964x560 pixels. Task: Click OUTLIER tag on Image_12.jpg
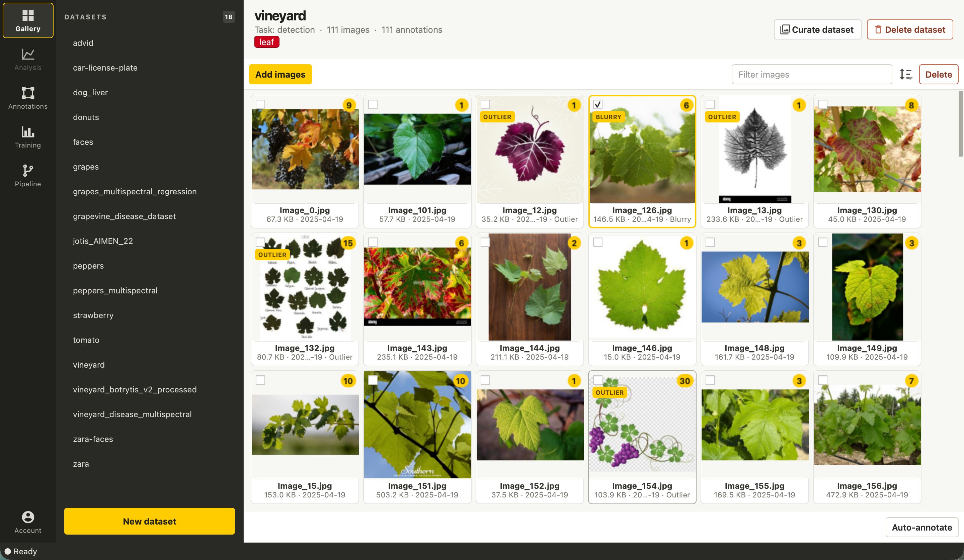coord(497,117)
